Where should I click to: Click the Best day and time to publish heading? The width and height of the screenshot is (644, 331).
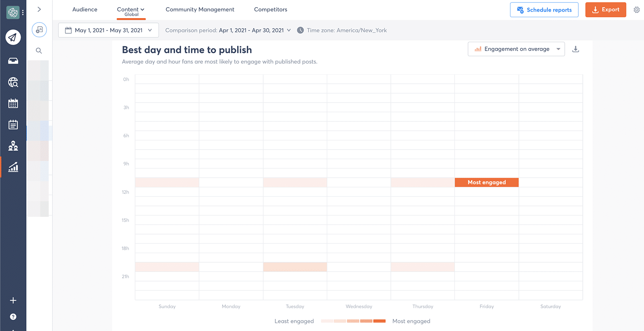187,50
